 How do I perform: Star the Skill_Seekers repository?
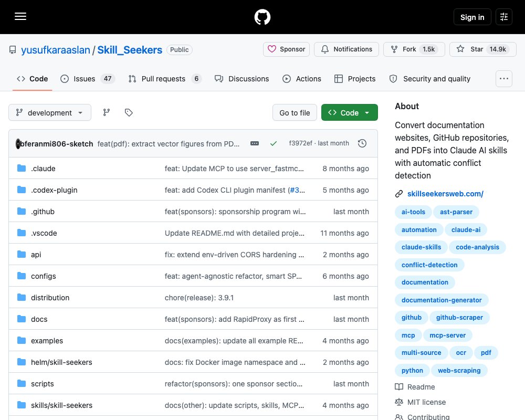point(482,49)
